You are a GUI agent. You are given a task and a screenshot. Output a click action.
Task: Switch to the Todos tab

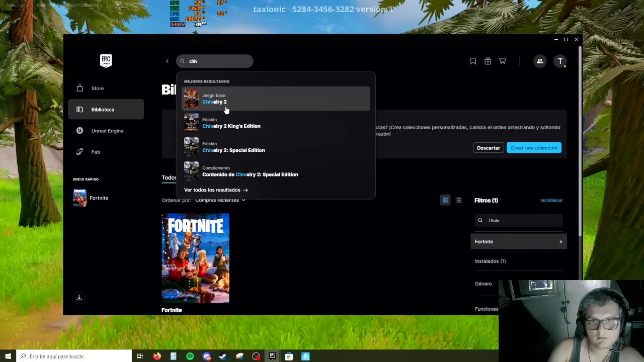(x=169, y=178)
